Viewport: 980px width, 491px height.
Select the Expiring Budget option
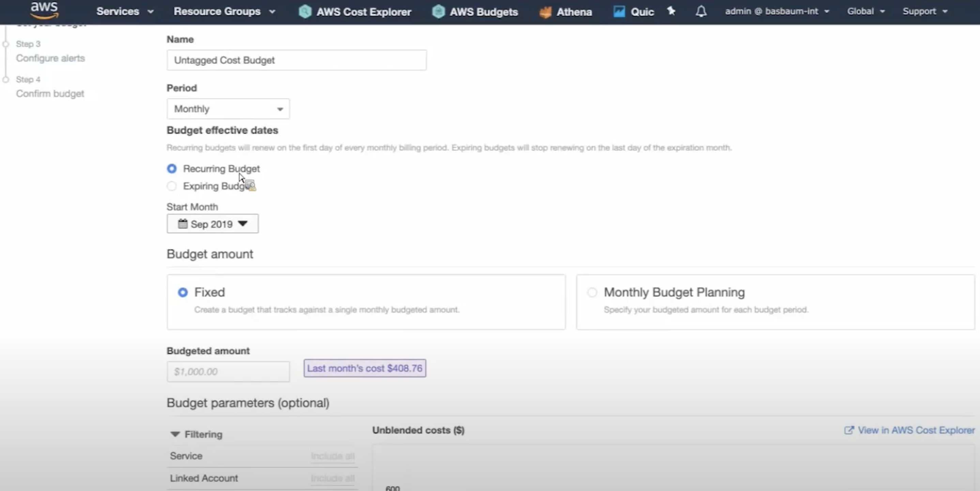pyautogui.click(x=172, y=186)
